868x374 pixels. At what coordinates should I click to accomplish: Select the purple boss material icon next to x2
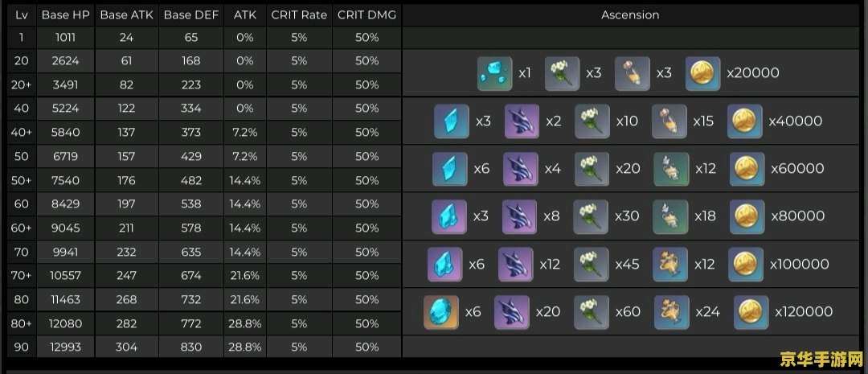pyautogui.click(x=522, y=121)
